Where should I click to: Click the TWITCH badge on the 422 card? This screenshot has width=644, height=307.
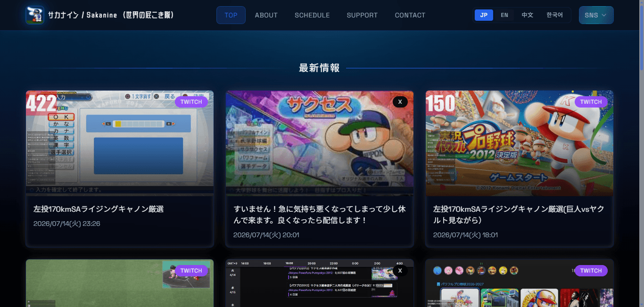point(191,102)
